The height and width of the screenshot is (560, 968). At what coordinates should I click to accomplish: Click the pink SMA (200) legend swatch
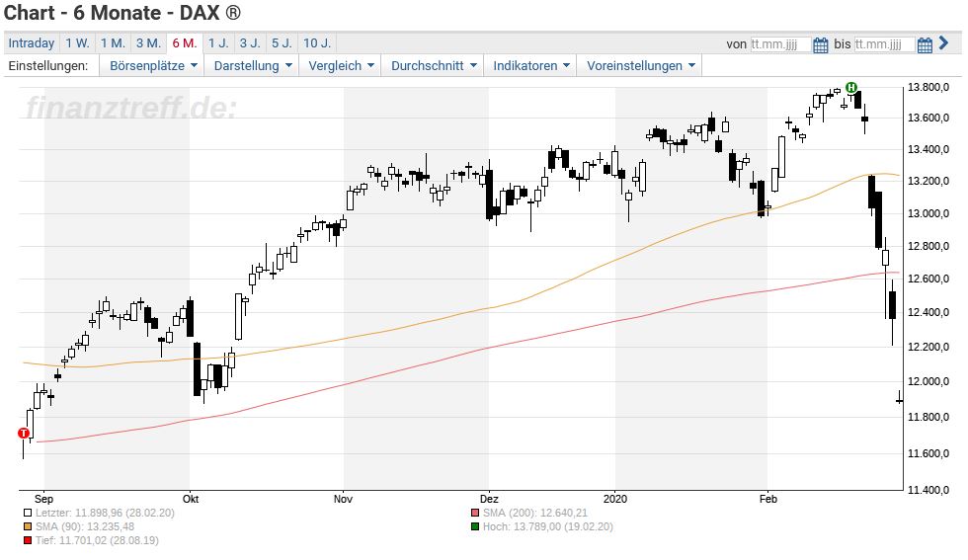pyautogui.click(x=475, y=513)
